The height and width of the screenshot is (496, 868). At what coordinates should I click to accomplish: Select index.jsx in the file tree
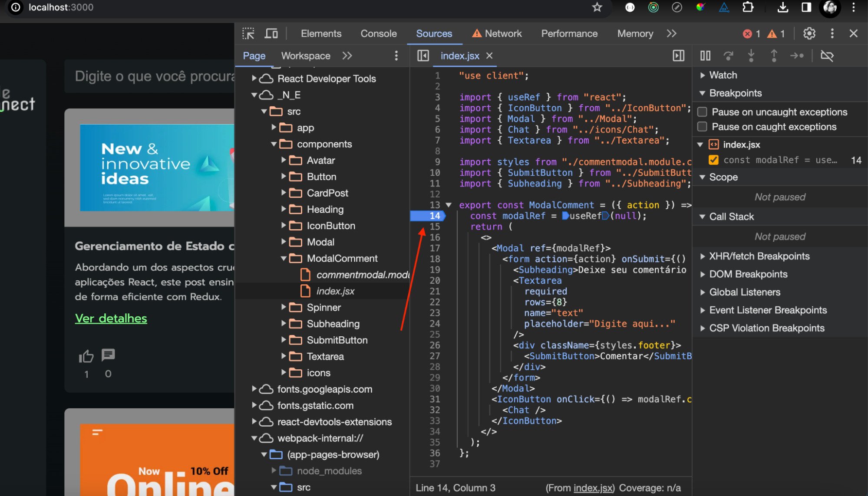(335, 291)
